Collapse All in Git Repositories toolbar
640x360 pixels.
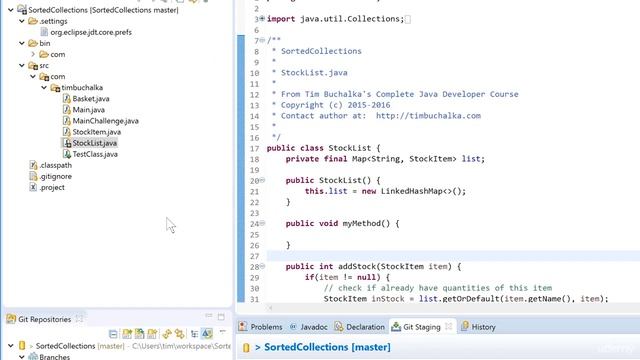tap(113, 334)
